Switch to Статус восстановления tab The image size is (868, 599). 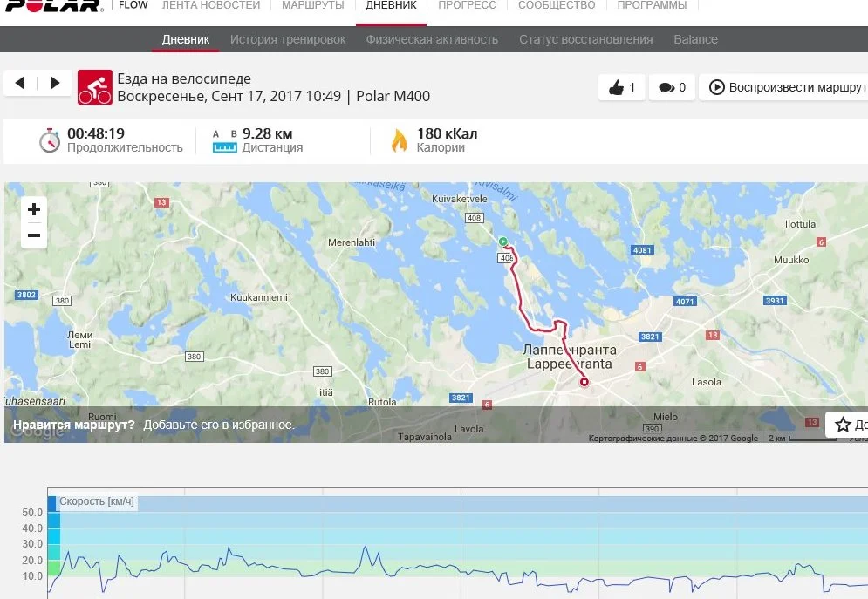pos(585,39)
